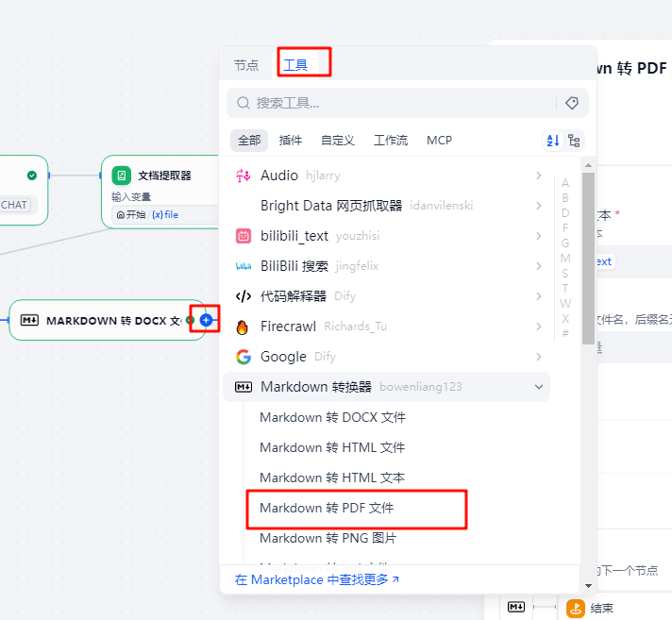This screenshot has height=620, width=672.
Task: Select the 插件 filter
Action: coord(290,140)
